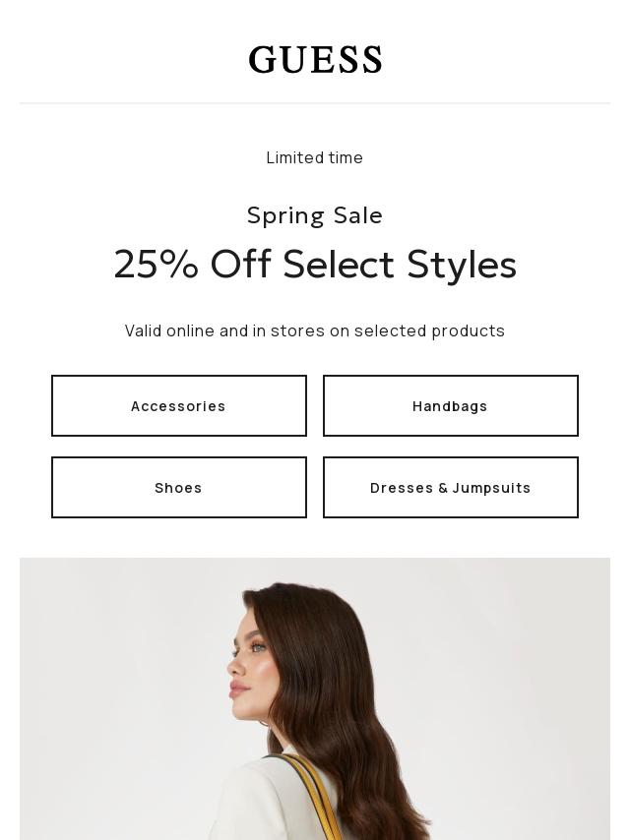The width and height of the screenshot is (630, 840).
Task: Click the "25% Off Select Styles" headline
Action: pos(315,265)
